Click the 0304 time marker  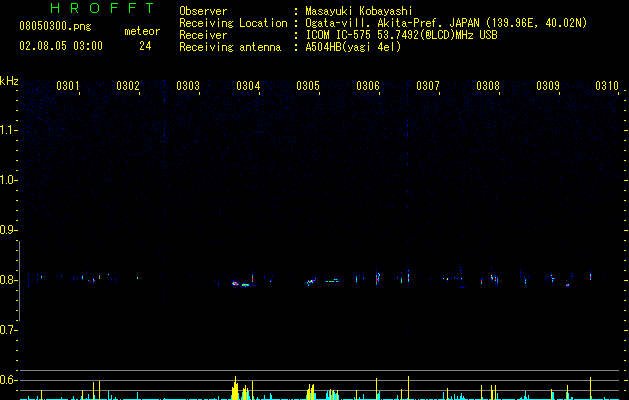tap(248, 86)
